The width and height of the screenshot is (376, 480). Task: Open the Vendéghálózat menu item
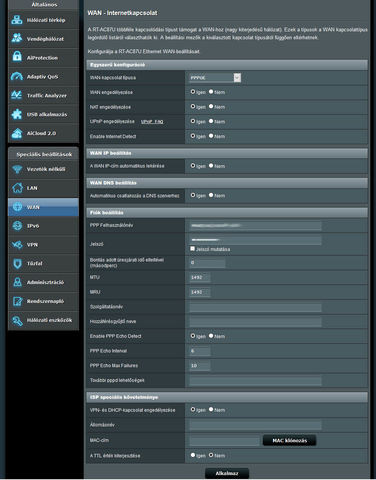[43, 39]
